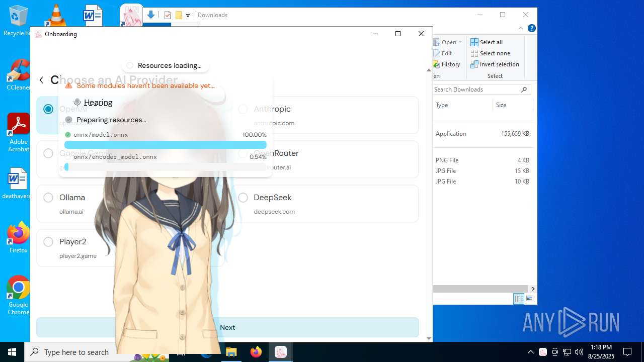The image size is (644, 362).
Task: Click the onnx/model.onnx progress bar
Action: pyautogui.click(x=166, y=145)
